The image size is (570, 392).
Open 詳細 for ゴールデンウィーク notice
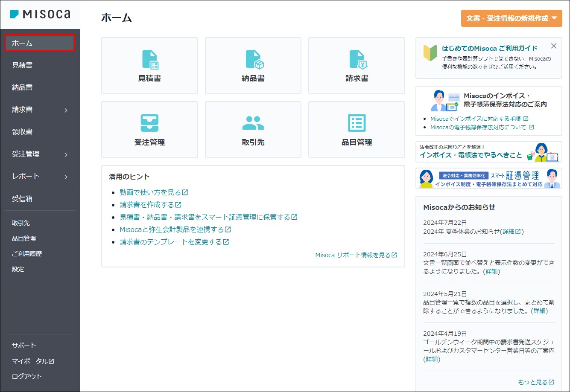[x=432, y=359]
